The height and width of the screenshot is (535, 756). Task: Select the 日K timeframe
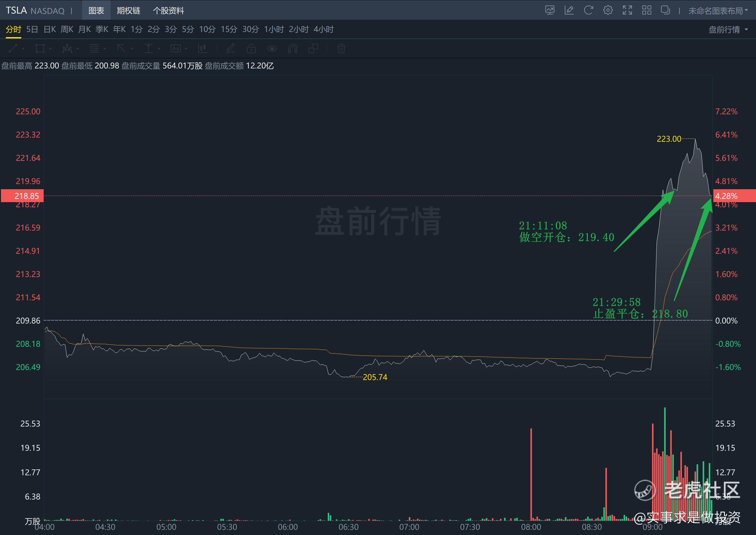click(50, 29)
